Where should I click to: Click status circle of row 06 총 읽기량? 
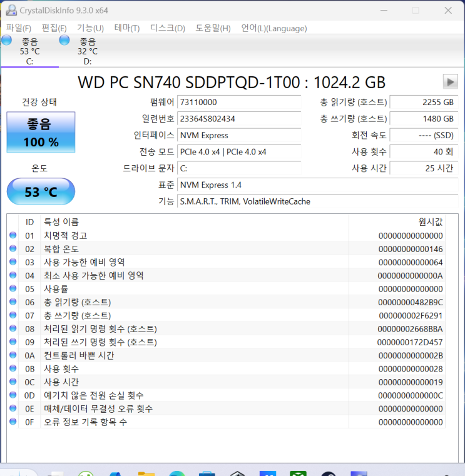point(13,301)
